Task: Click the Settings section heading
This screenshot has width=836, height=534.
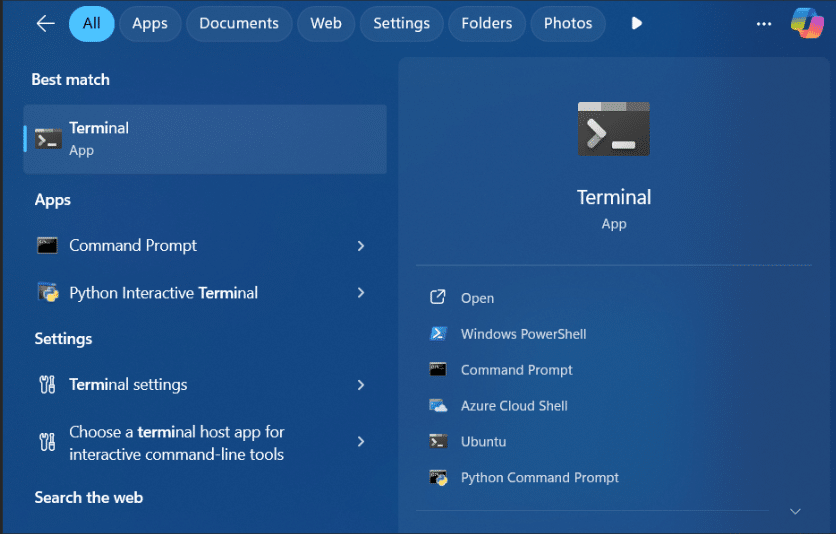Action: (63, 339)
